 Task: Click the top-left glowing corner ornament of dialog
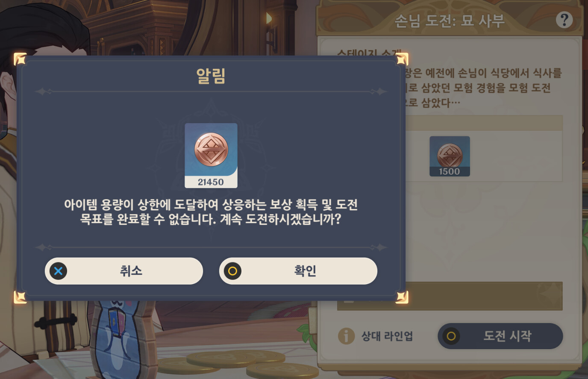pyautogui.click(x=20, y=59)
